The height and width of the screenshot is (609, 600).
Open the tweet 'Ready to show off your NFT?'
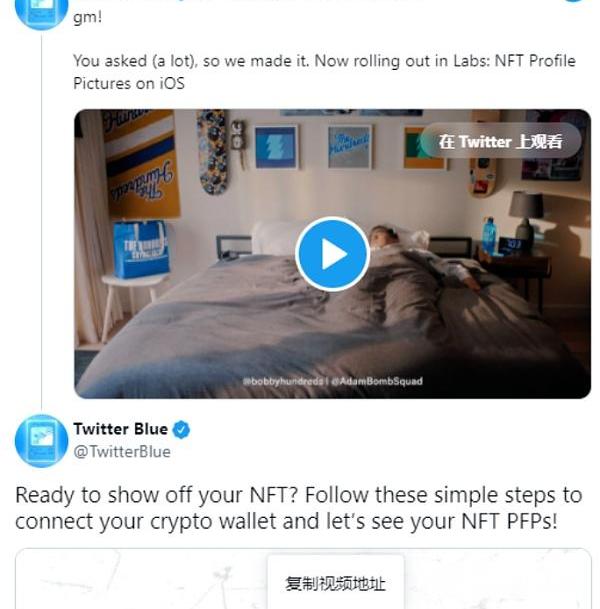pos(298,508)
